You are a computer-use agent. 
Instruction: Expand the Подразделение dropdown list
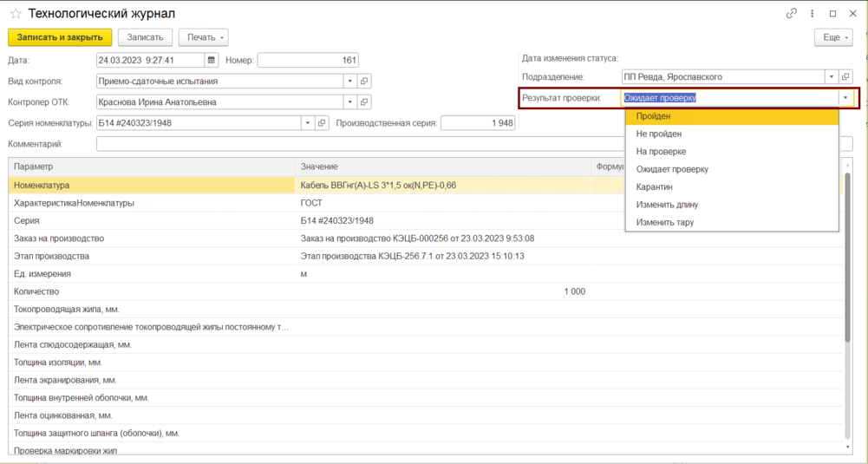[x=832, y=77]
